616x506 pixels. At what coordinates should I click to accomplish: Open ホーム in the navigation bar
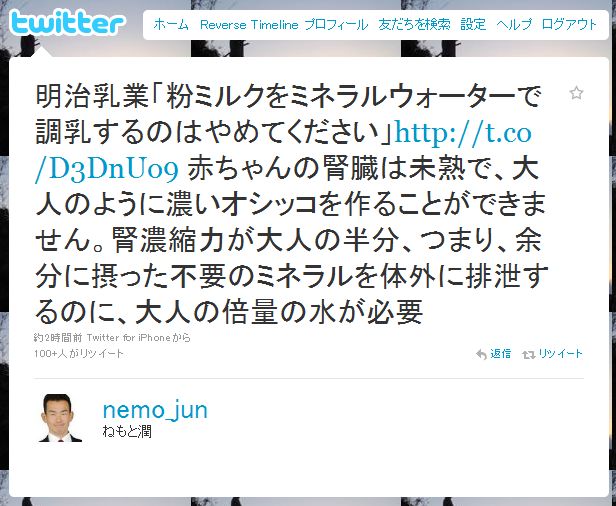pos(171,24)
